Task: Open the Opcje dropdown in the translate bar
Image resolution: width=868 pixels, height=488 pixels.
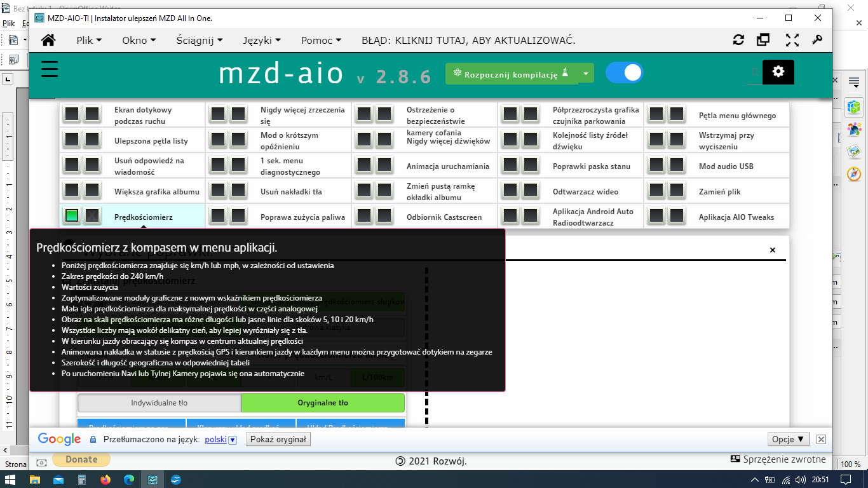Action: 789,439
